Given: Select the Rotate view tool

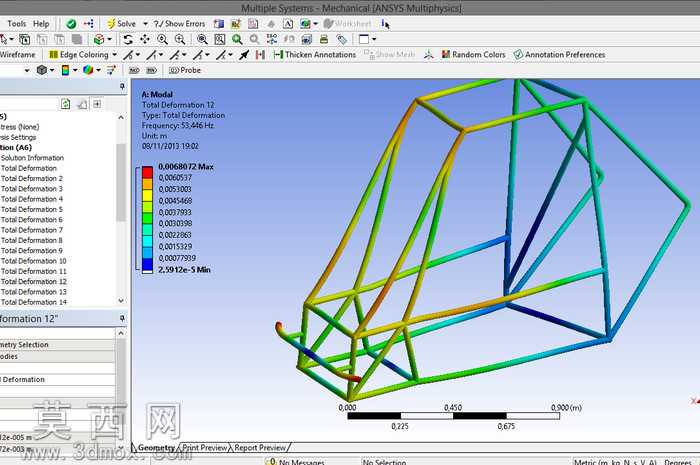Looking at the screenshot, I should click(128, 39).
